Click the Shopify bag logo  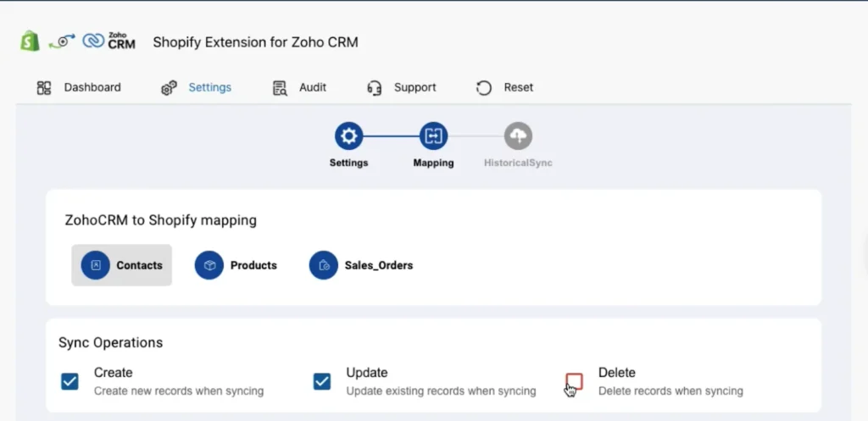click(30, 42)
